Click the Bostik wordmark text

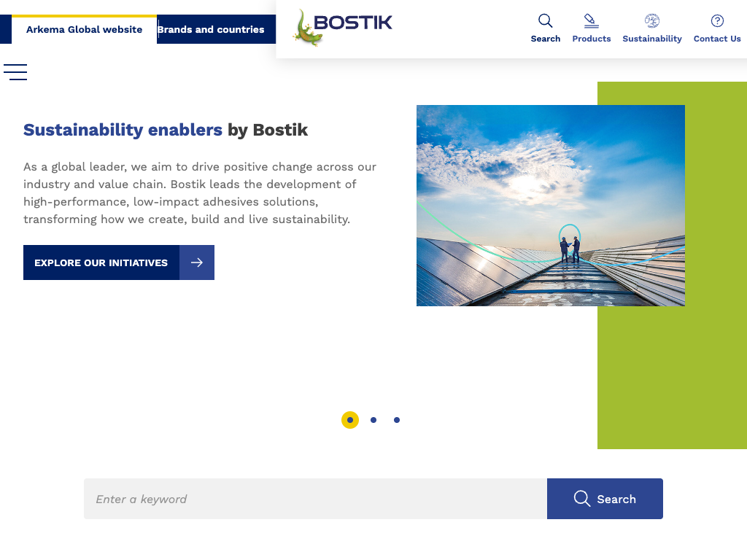(353, 23)
